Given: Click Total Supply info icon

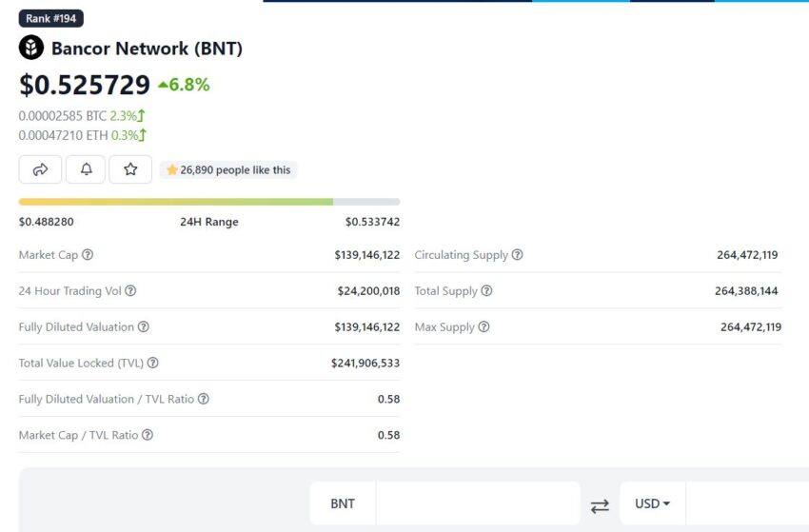Looking at the screenshot, I should click(x=487, y=291).
